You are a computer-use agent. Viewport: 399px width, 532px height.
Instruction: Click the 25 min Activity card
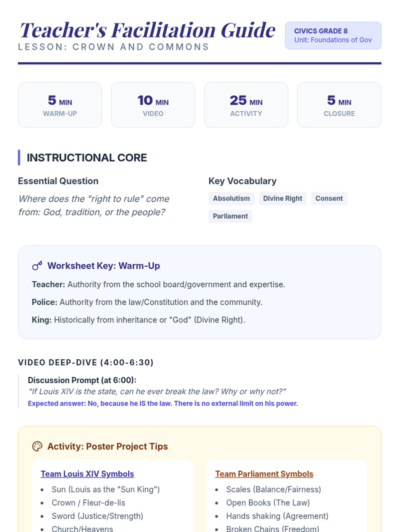point(246,105)
